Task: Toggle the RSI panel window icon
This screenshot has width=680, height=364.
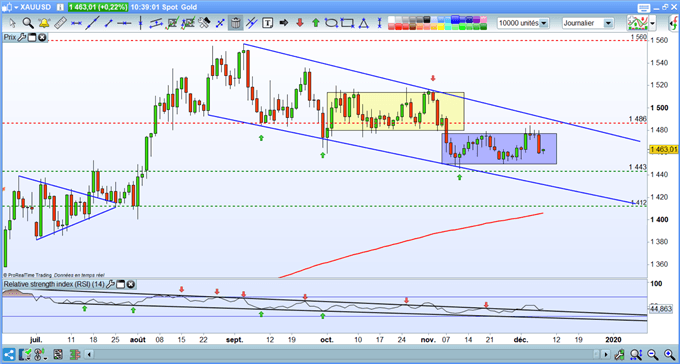Action: (121, 285)
